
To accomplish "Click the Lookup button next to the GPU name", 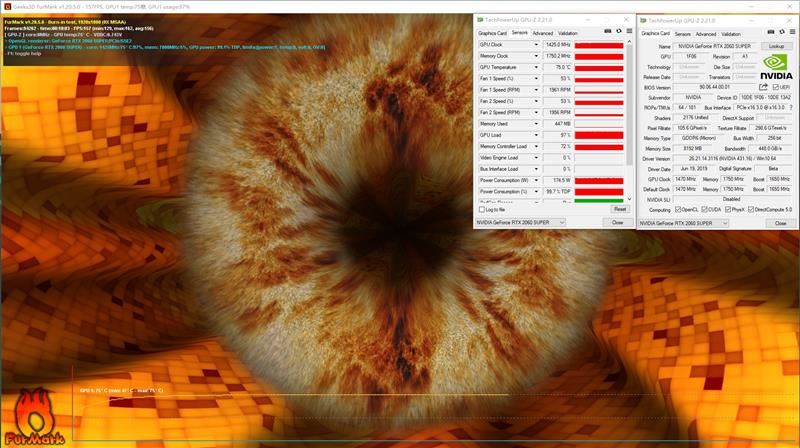I will [777, 46].
